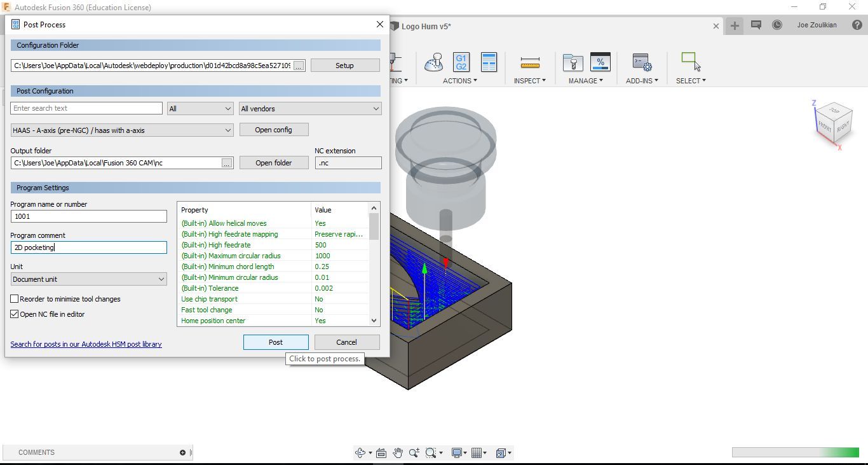
Task: Select the Home position center property row
Action: pos(273,321)
